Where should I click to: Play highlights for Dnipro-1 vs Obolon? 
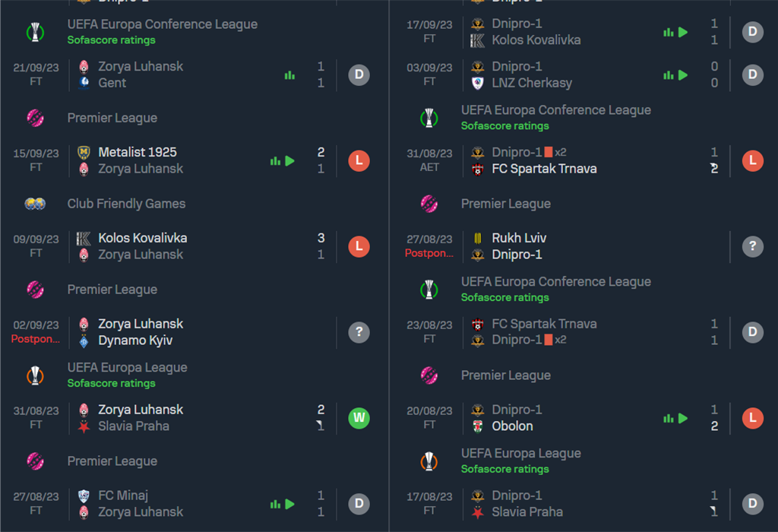[683, 418]
